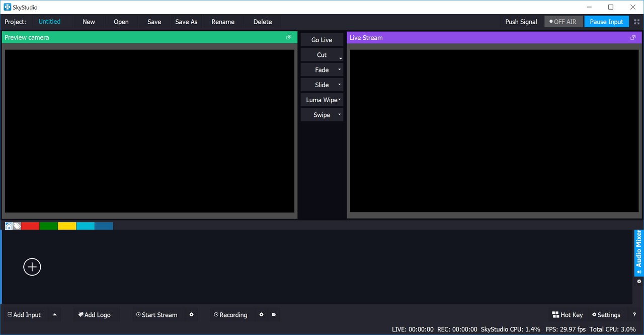This screenshot has width=644, height=335.
Task: Select the red scene color tab
Action: (30, 226)
